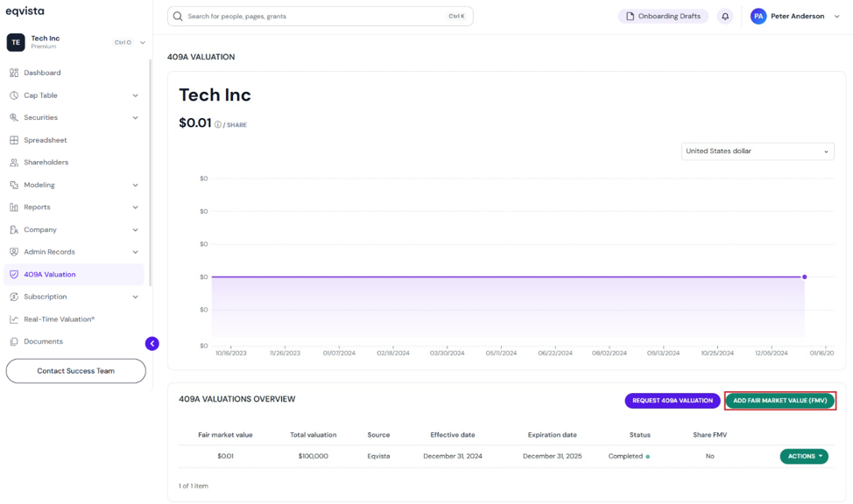Viewport: 853px width, 504px height.
Task: Click the info icon beside $0.01 price
Action: (217, 124)
